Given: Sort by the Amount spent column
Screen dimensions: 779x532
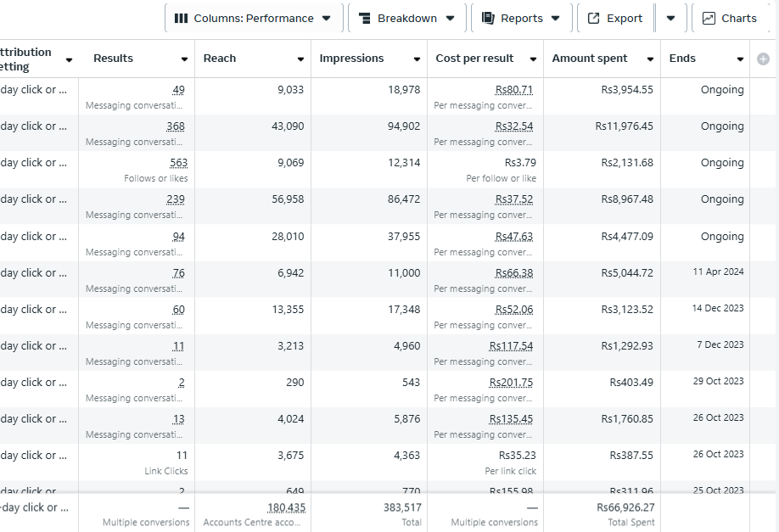Looking at the screenshot, I should tap(650, 59).
